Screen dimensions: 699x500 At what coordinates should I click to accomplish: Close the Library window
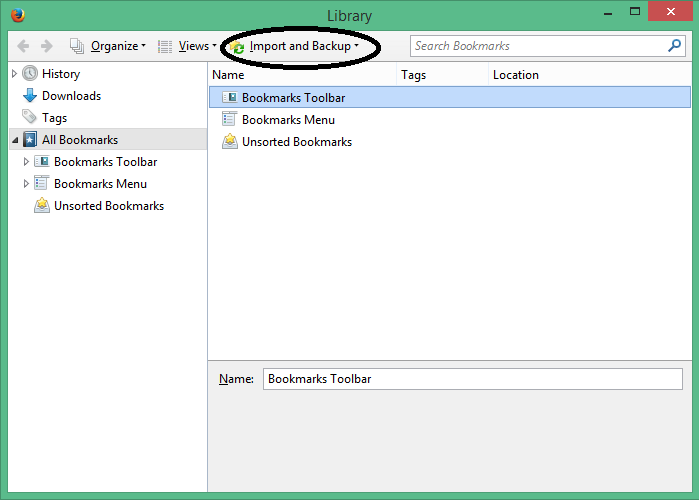[670, 12]
